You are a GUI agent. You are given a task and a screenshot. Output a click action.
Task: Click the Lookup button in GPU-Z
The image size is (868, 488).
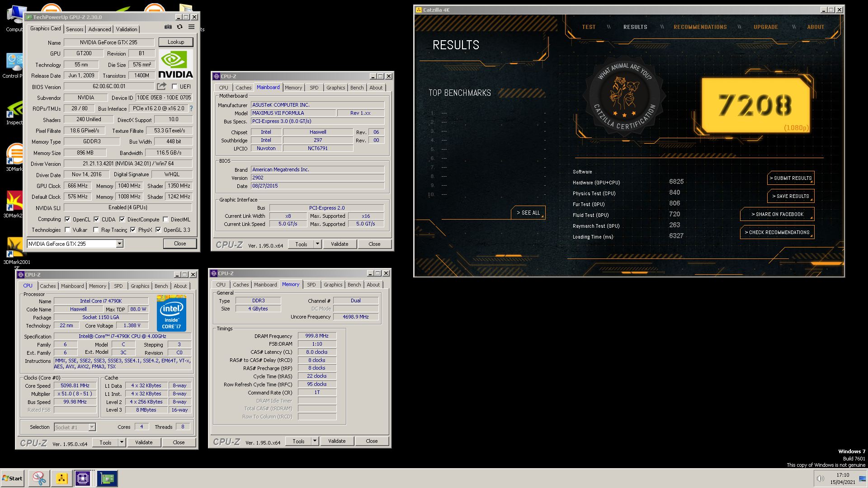coord(176,42)
